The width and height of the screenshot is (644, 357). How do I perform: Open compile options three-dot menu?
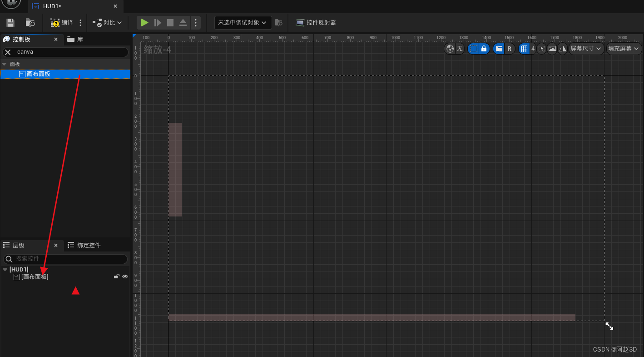pyautogui.click(x=80, y=23)
